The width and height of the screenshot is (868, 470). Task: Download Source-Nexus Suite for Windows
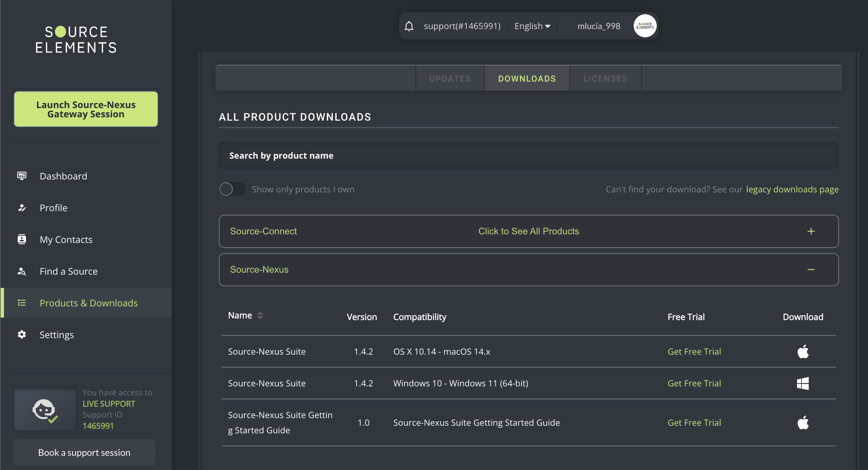803,383
